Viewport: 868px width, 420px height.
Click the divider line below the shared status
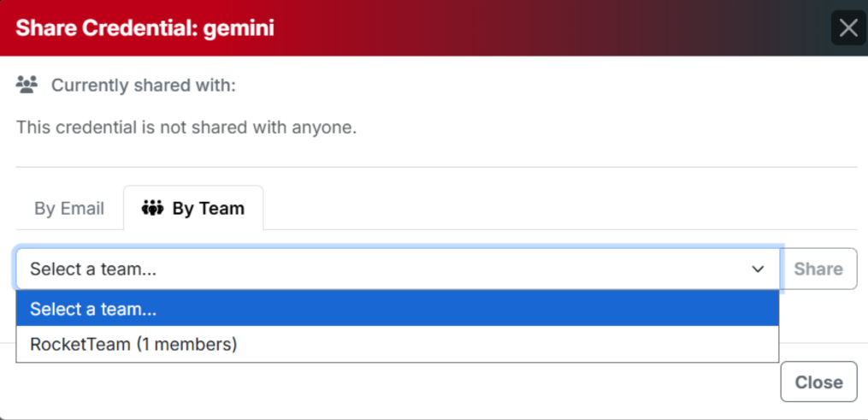pos(436,167)
